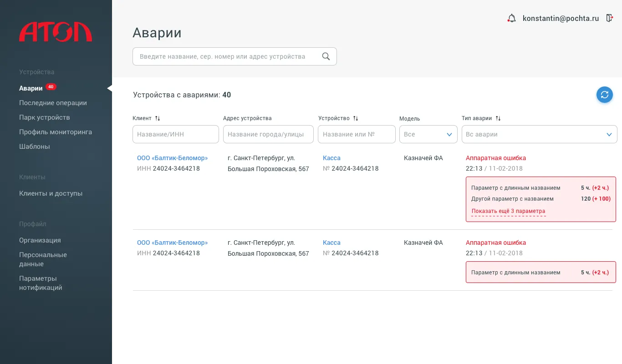Open Парк устройств section
The height and width of the screenshot is (364, 622).
point(45,117)
